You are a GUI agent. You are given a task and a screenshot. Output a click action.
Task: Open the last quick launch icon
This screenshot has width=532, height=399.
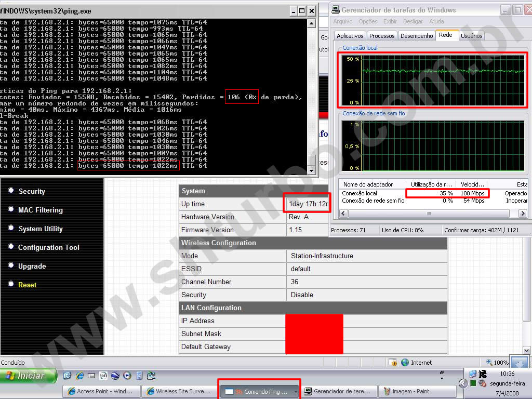click(x=151, y=376)
